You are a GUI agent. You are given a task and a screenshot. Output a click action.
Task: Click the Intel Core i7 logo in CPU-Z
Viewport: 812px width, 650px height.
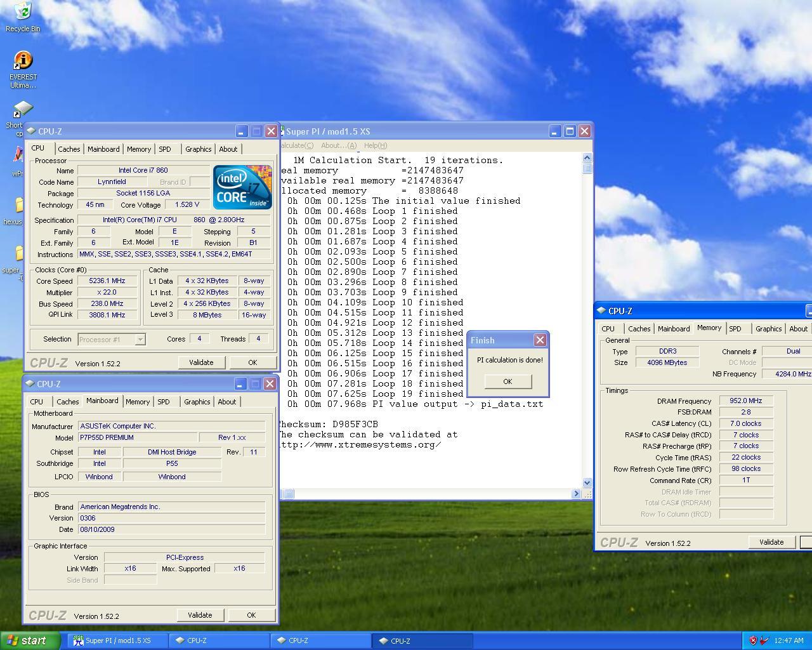click(x=242, y=187)
